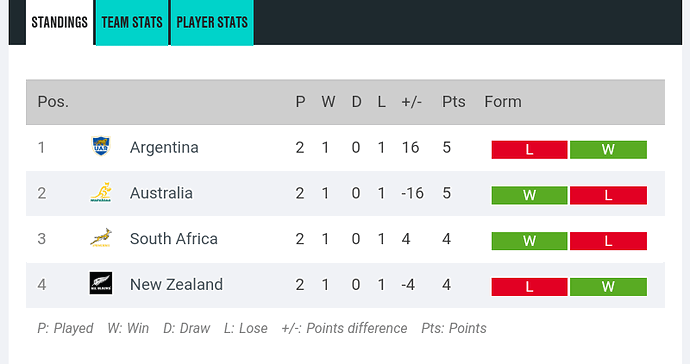Viewport: 690px width, 364px height.
Task: Click Argentina's red L form badge
Action: coord(529,150)
